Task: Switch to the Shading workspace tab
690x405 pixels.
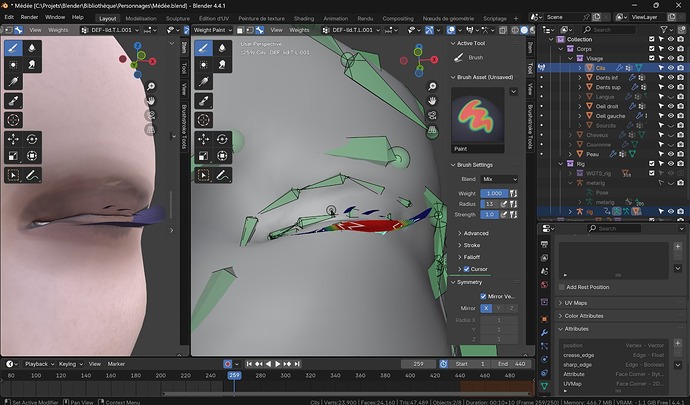Action: [x=304, y=18]
